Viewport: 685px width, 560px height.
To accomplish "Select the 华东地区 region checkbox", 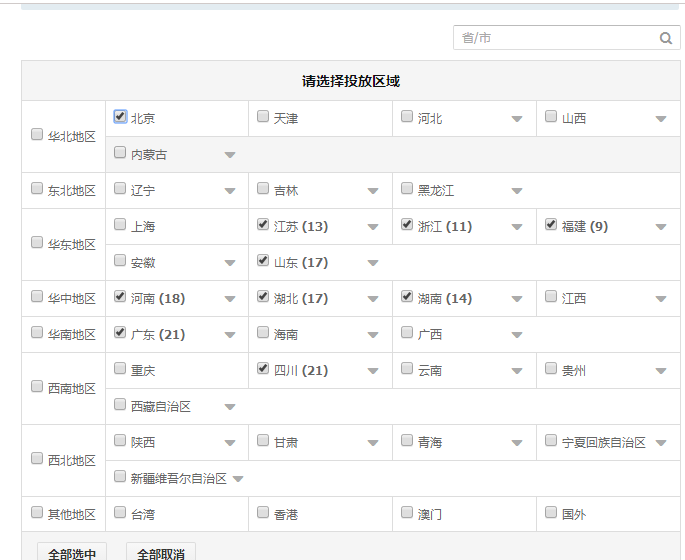I will point(37,242).
